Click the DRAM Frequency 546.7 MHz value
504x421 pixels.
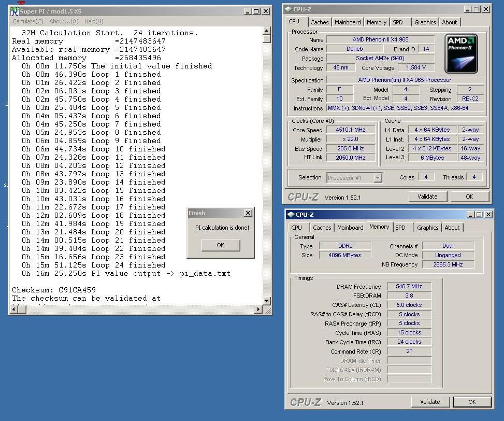(409, 286)
